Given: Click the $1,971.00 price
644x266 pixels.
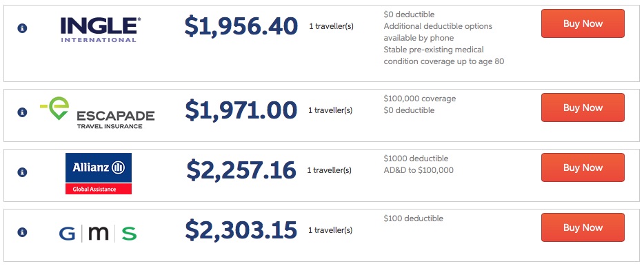Looking at the screenshot, I should pyautogui.click(x=241, y=110).
